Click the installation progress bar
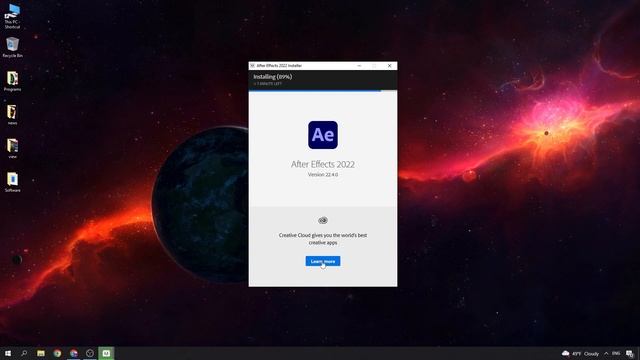The image size is (640, 360). (322, 91)
